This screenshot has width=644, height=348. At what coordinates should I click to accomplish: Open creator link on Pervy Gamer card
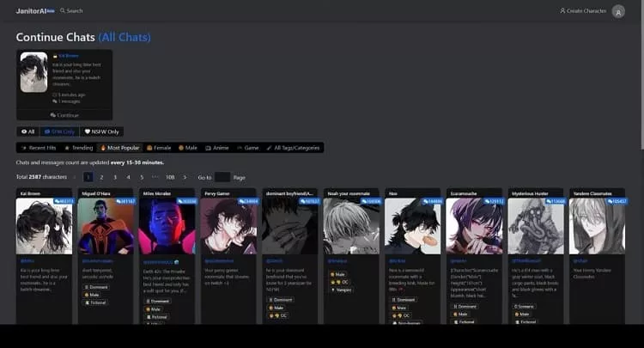click(219, 261)
